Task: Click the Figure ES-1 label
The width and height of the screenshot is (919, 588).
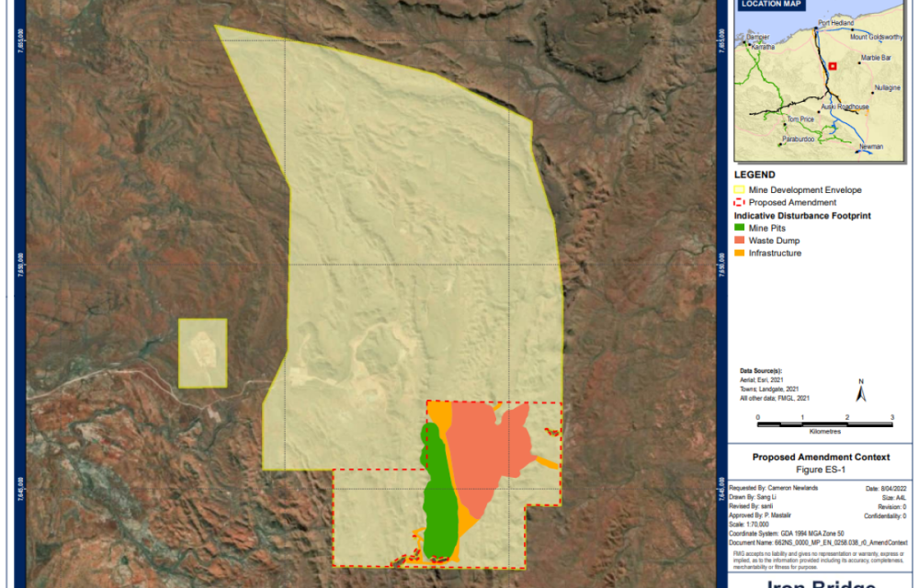Action: pos(819,469)
